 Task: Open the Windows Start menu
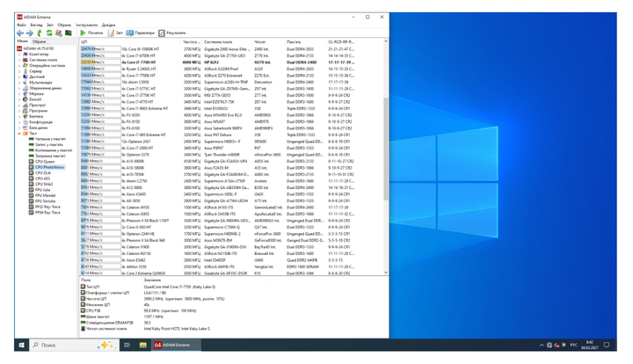pyautogui.click(x=22, y=345)
